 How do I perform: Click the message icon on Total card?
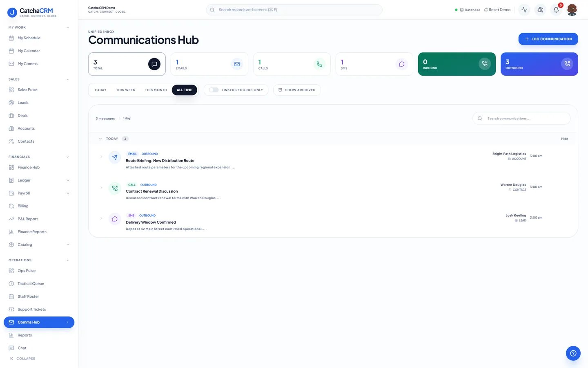(x=154, y=64)
